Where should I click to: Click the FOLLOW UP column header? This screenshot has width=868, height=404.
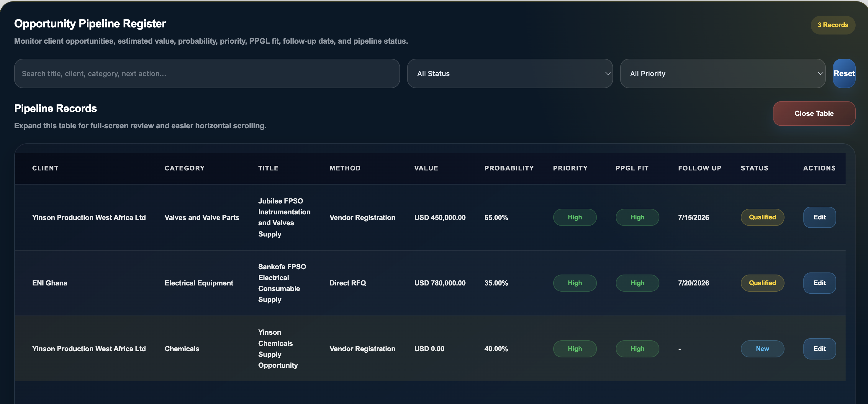pos(700,168)
